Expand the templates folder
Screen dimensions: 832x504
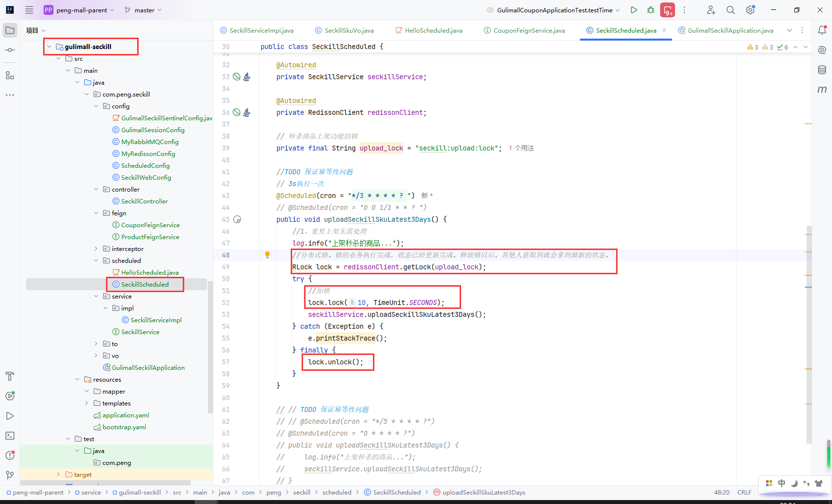[87, 403]
